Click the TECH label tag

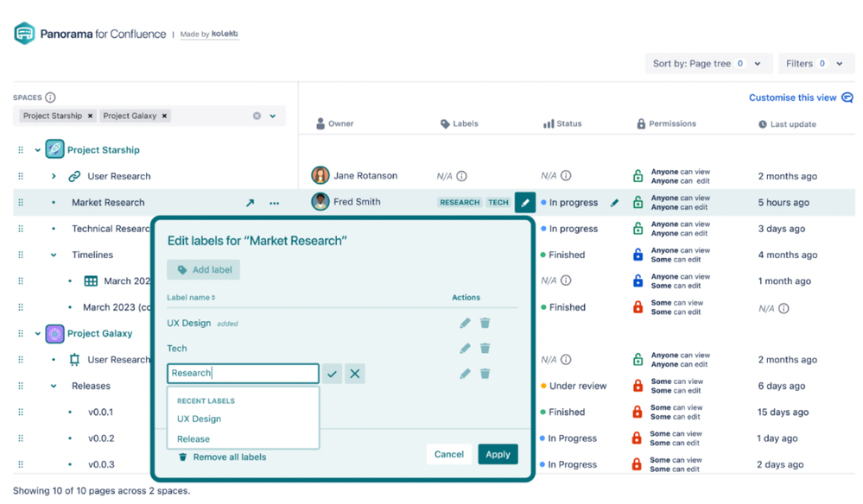498,203
